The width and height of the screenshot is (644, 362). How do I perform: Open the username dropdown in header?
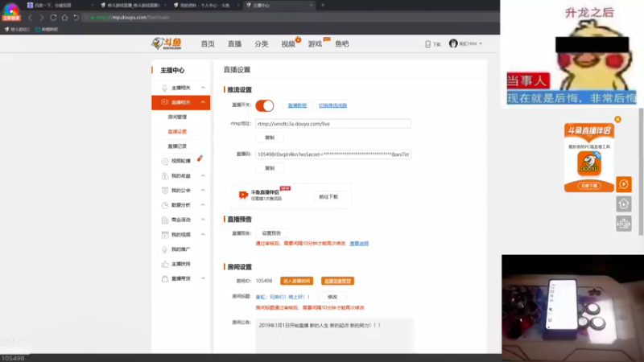pos(481,43)
